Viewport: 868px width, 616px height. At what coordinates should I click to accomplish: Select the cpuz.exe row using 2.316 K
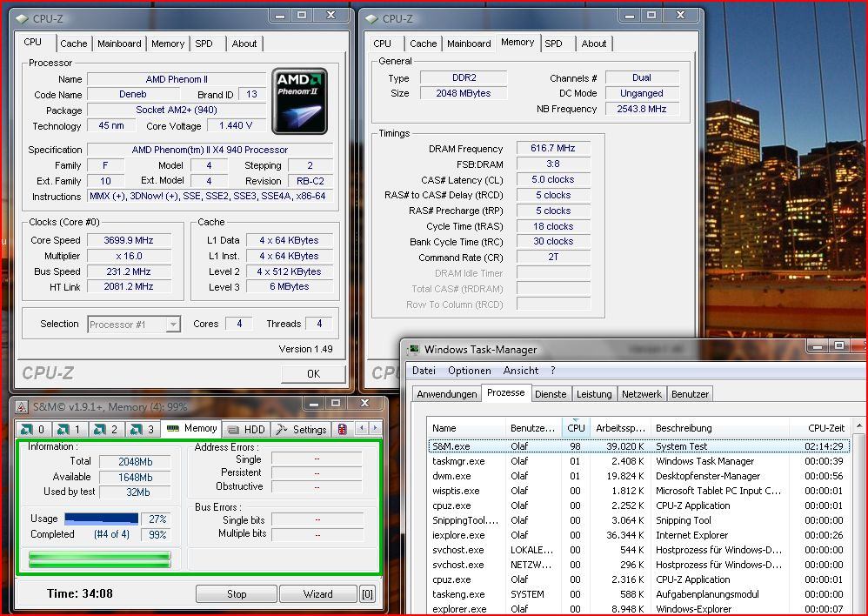[638, 579]
